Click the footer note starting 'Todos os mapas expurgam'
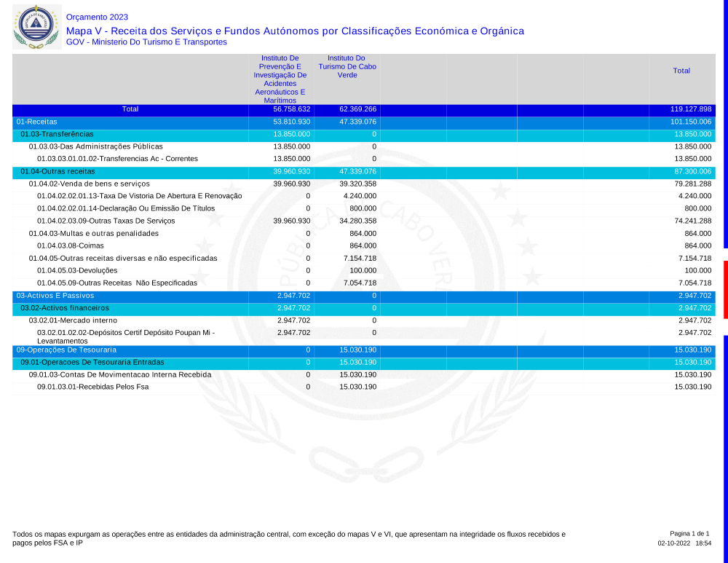The width and height of the screenshot is (728, 563). click(x=288, y=538)
